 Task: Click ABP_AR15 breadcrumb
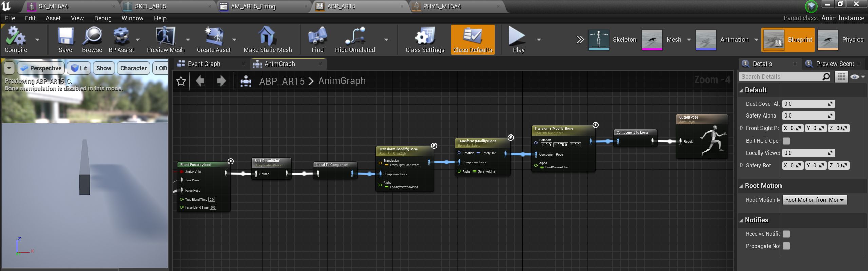click(282, 81)
